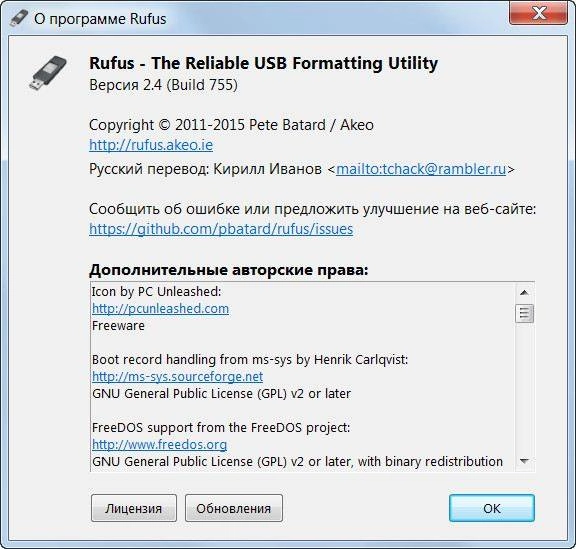The image size is (576, 549).
Task: Click the Rufus title heading text
Action: click(x=263, y=63)
